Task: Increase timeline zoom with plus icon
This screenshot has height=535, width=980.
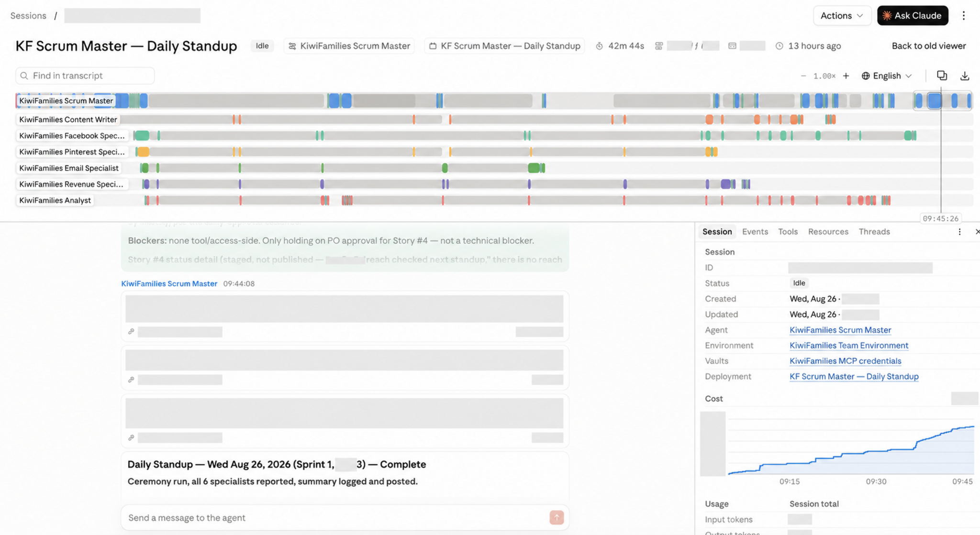Action: pos(846,76)
